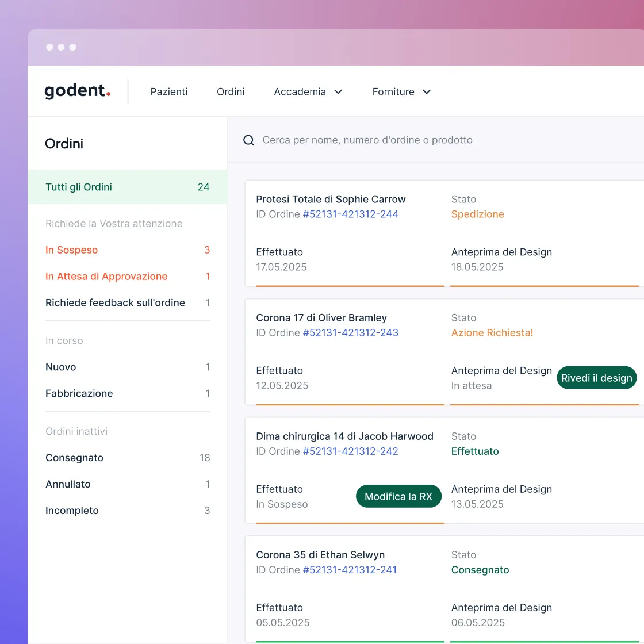This screenshot has height=644, width=644.
Task: Click the Ordini sidebar heading
Action: click(64, 144)
